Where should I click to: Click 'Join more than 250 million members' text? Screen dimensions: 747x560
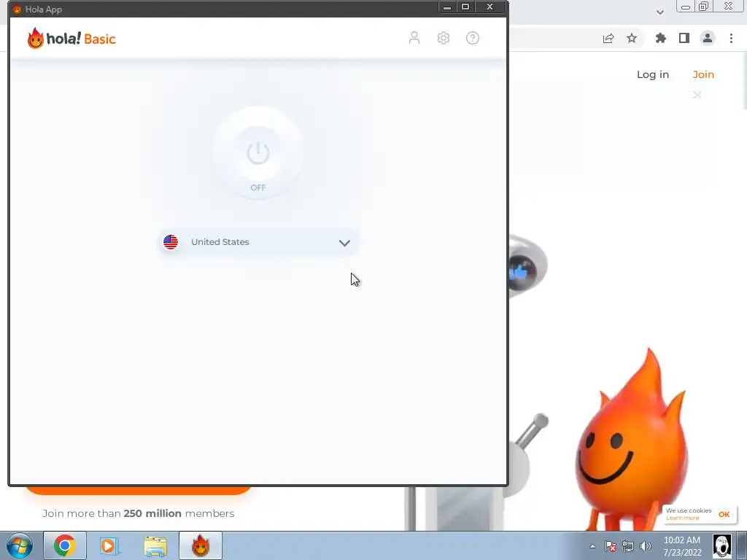[138, 513]
